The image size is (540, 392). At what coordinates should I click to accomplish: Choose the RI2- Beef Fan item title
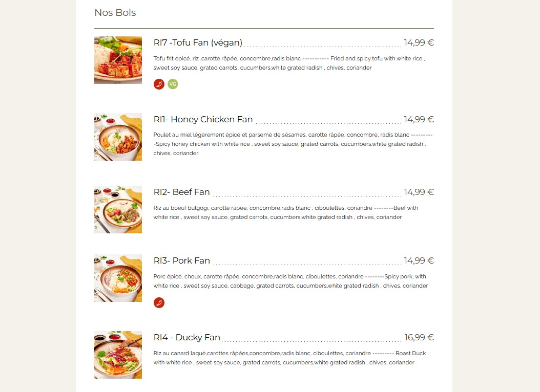(x=181, y=192)
